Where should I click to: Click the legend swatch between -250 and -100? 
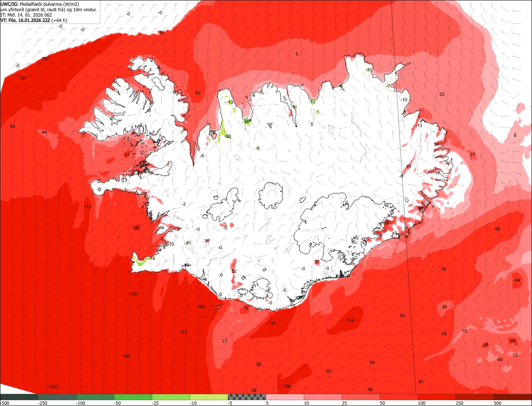pyautogui.click(x=57, y=397)
